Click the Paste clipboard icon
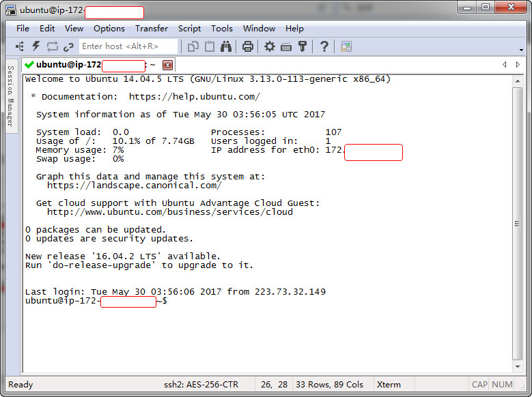532x397 pixels. click(x=210, y=46)
